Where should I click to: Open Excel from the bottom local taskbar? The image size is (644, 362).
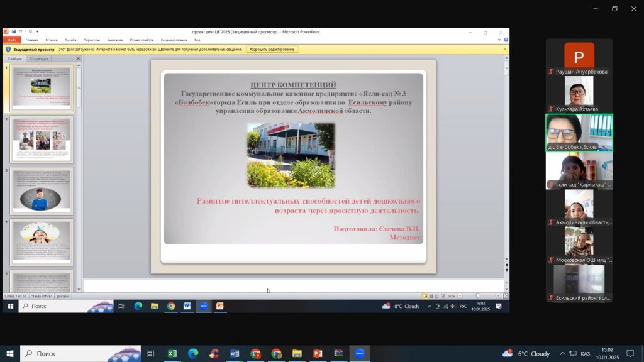click(172, 353)
